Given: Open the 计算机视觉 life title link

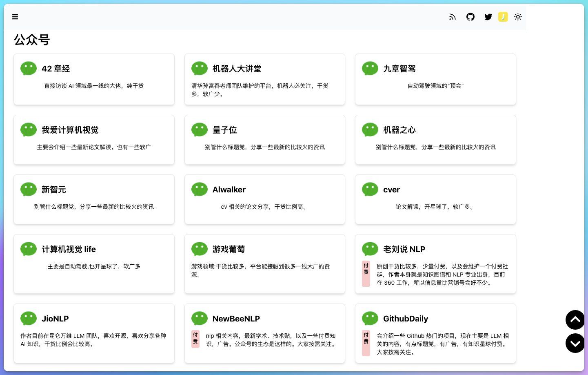Looking at the screenshot, I should [69, 249].
